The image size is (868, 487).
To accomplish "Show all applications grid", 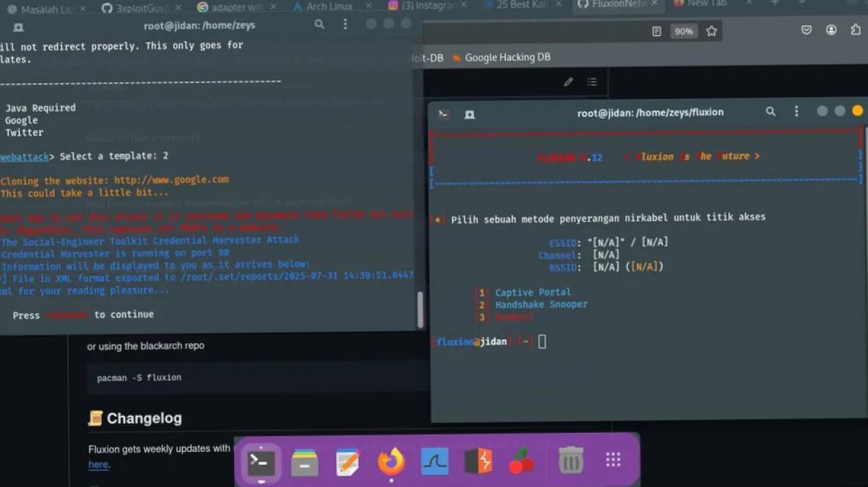I will point(613,461).
